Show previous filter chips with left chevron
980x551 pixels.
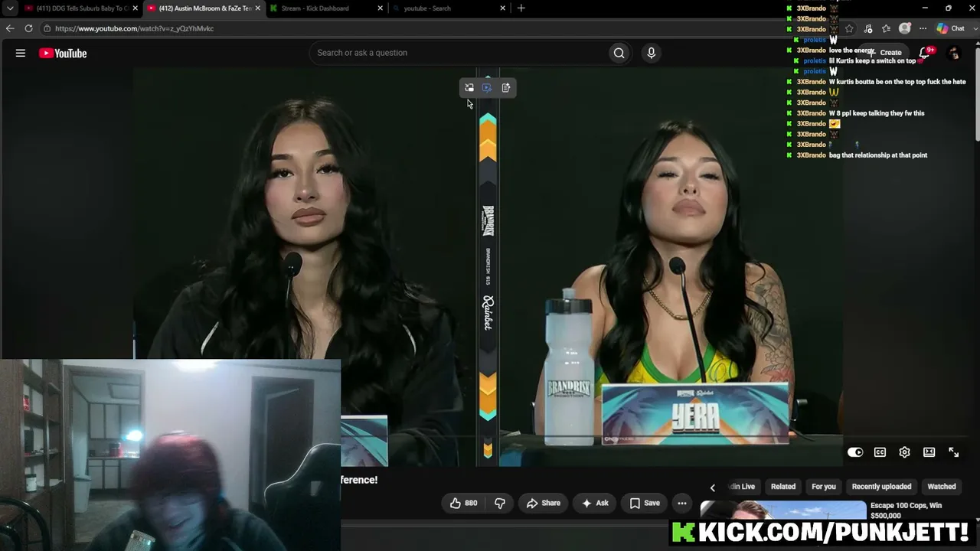(x=712, y=487)
